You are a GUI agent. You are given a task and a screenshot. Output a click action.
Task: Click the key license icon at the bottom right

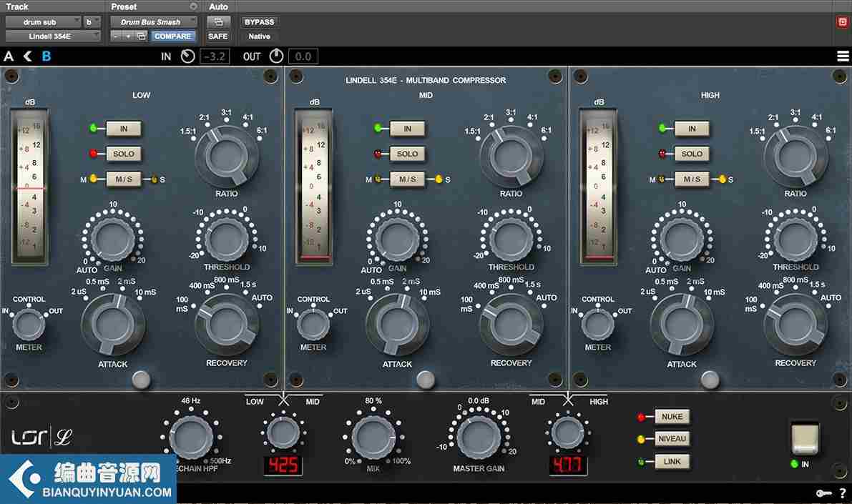(x=824, y=493)
